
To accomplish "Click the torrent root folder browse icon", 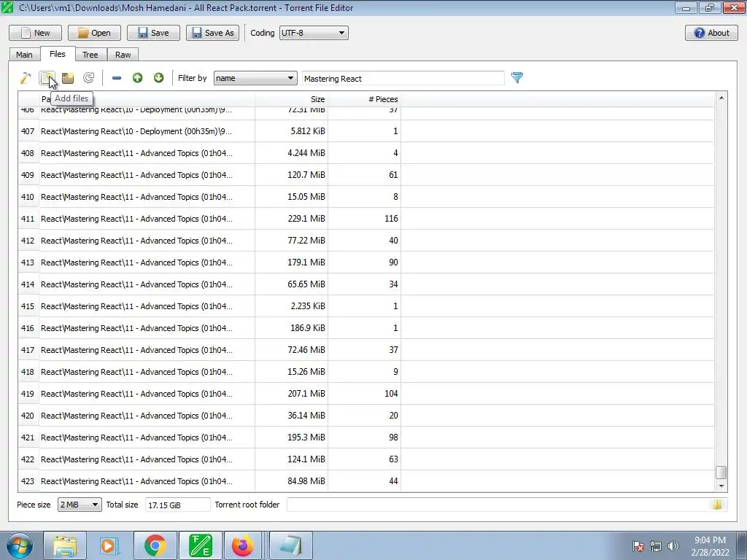I will tap(717, 505).
